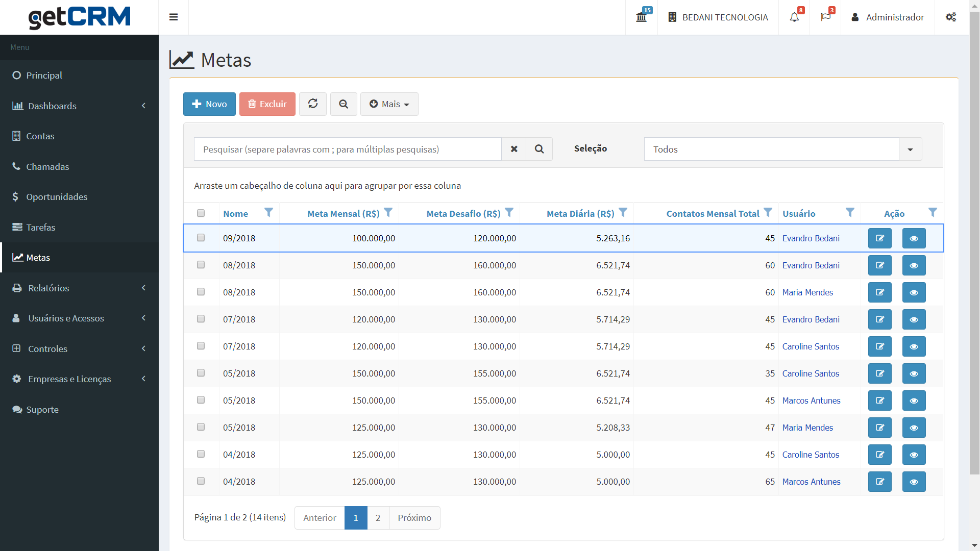The width and height of the screenshot is (980, 551).
Task: Edit the 05/2018 Maria Mendes goal
Action: click(x=880, y=428)
